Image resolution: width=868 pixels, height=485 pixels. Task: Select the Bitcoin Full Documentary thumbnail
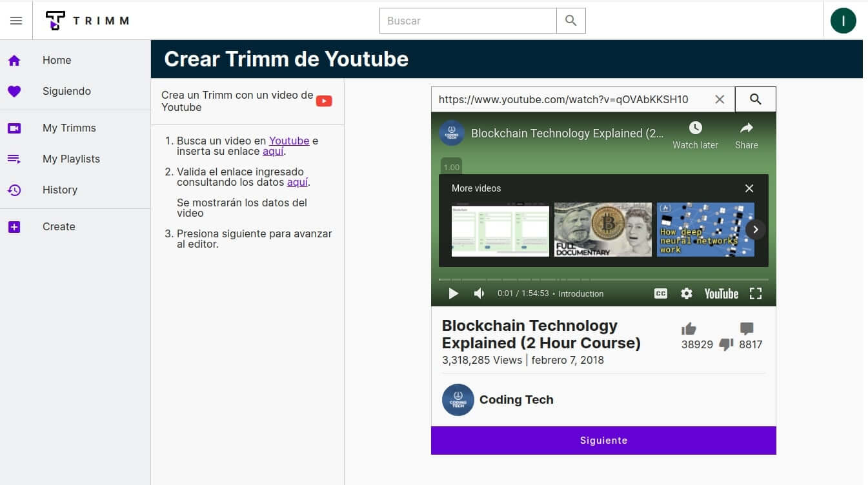[x=603, y=230]
